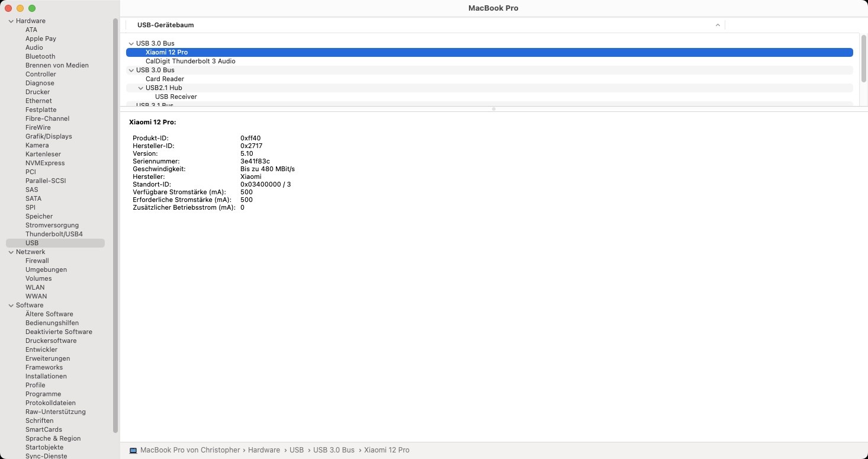
Task: Select SATA in the sidebar
Action: pyautogui.click(x=33, y=198)
